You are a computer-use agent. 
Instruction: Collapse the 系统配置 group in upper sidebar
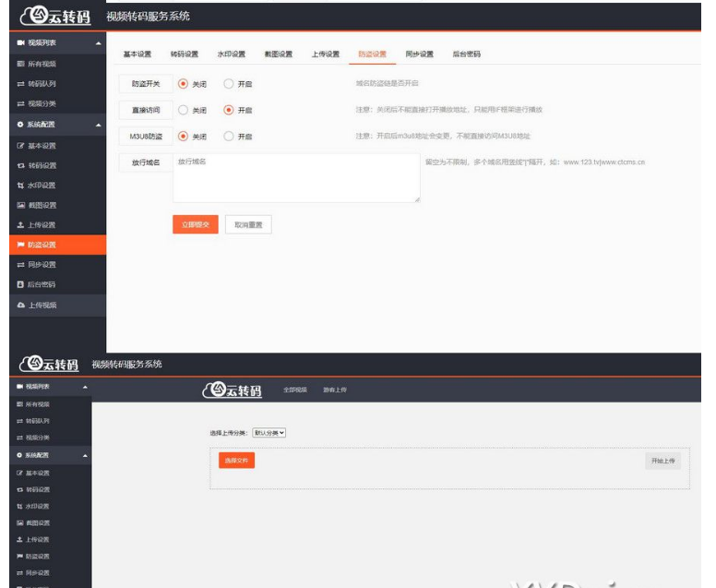coord(99,124)
